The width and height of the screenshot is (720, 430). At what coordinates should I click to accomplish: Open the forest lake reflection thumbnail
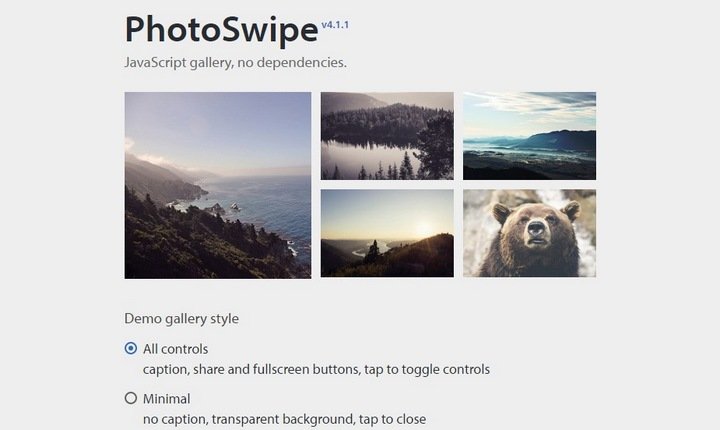pos(387,136)
